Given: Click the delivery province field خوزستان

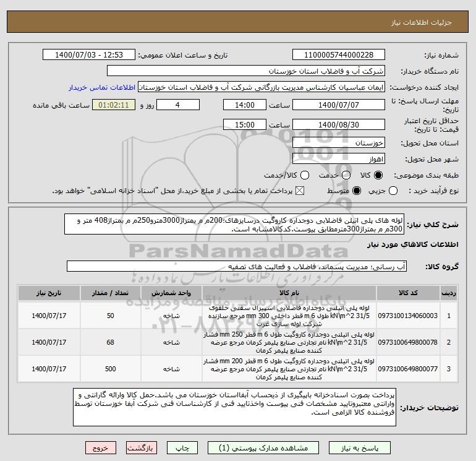Looking at the screenshot, I should [x=339, y=143].
